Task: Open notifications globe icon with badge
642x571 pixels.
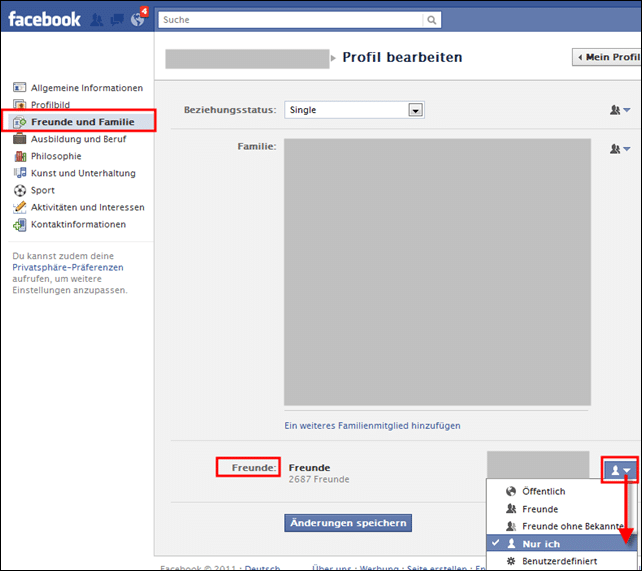Action: coord(138,18)
